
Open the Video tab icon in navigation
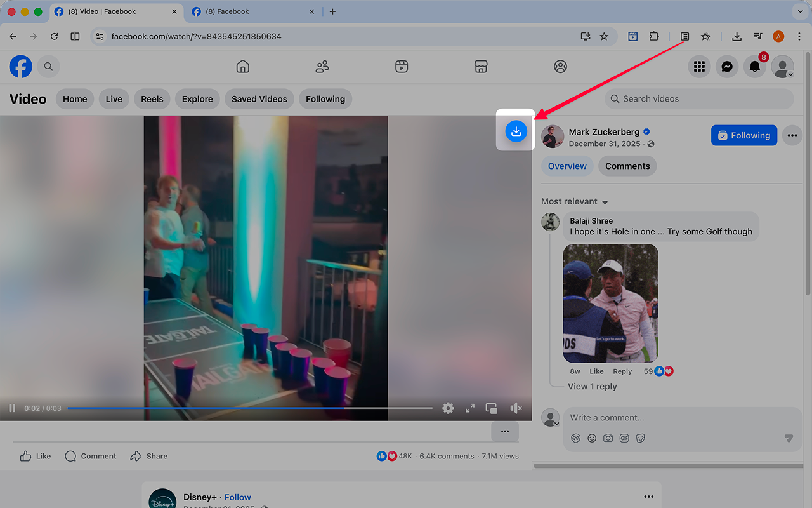click(x=402, y=67)
